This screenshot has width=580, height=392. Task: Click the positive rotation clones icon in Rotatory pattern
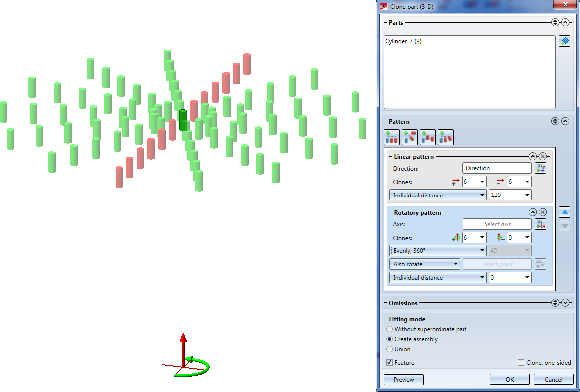point(456,238)
